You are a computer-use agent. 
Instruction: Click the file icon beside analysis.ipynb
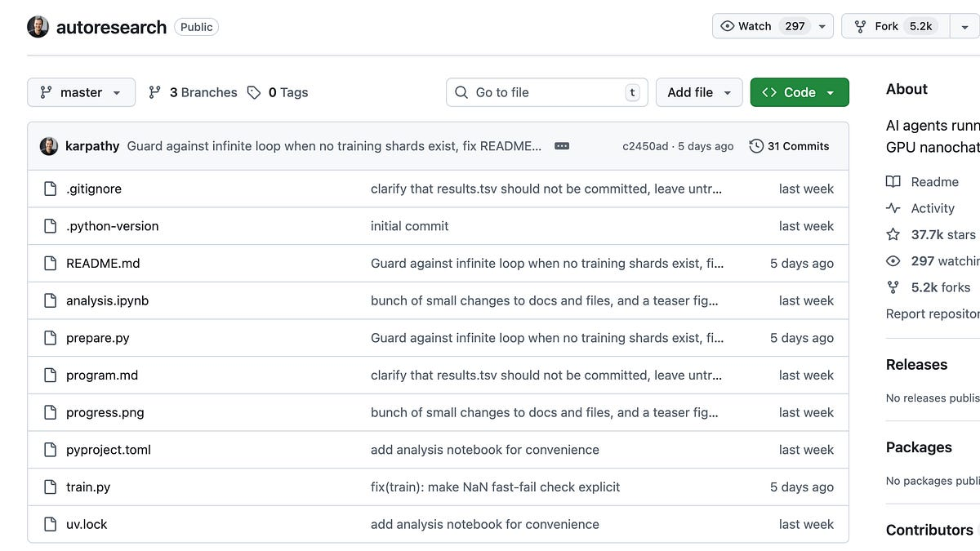(51, 300)
